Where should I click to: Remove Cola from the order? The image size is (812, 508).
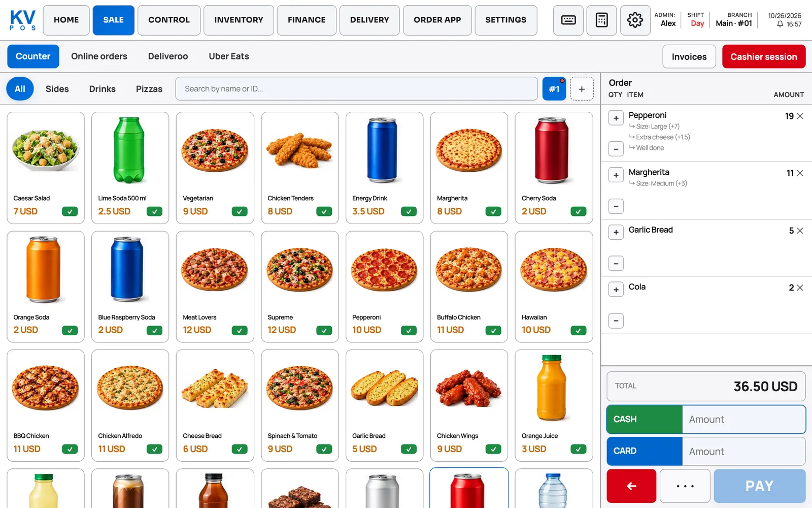tap(800, 288)
